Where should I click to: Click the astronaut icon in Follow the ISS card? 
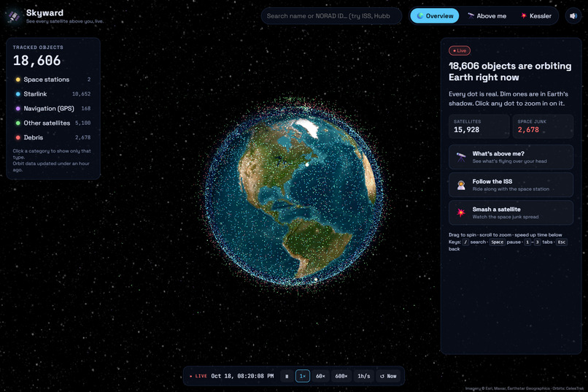point(461,185)
